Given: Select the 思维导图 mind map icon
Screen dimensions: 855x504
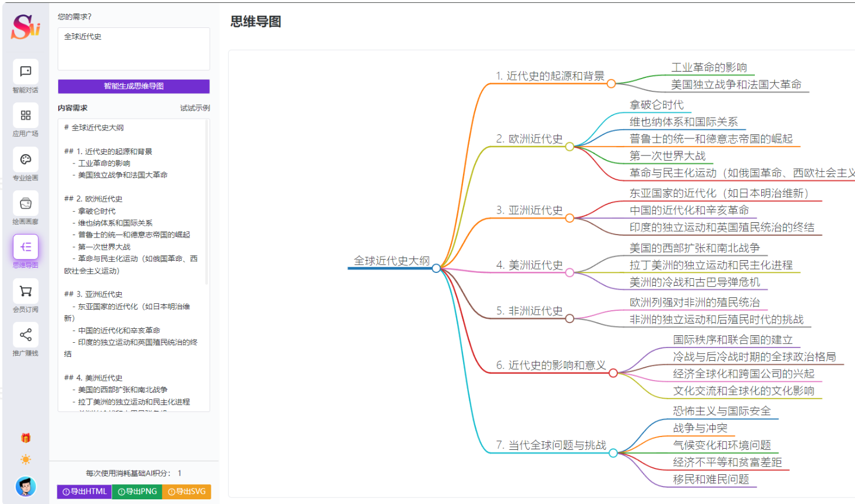Looking at the screenshot, I should (x=26, y=247).
